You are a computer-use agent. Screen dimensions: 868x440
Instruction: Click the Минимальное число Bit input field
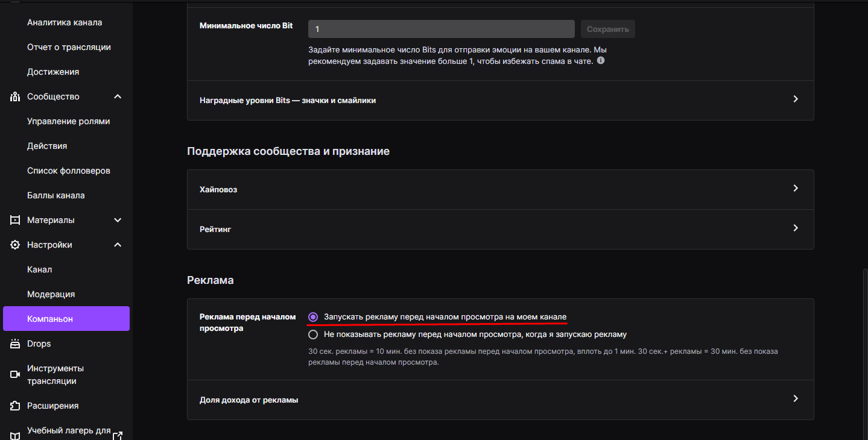click(x=441, y=29)
